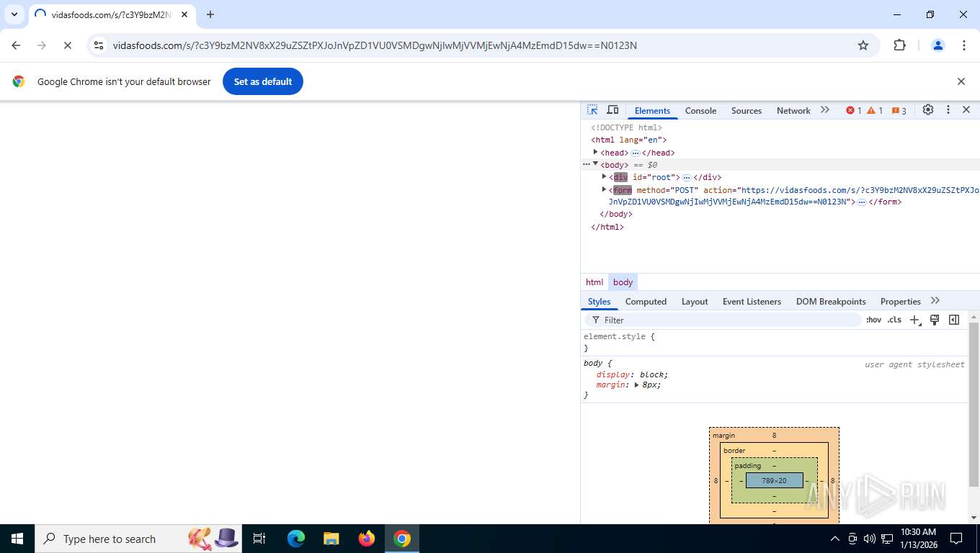
Task: Select the closing body tag line
Action: click(616, 214)
